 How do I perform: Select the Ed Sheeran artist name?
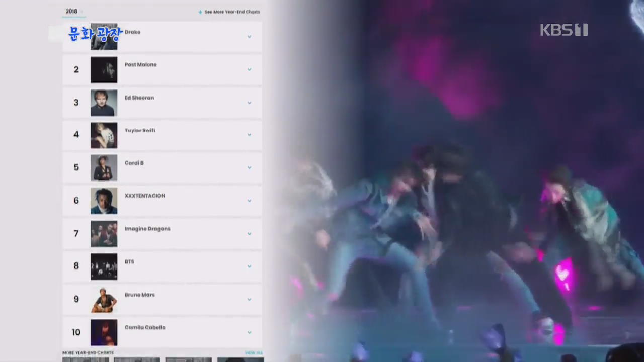[139, 98]
